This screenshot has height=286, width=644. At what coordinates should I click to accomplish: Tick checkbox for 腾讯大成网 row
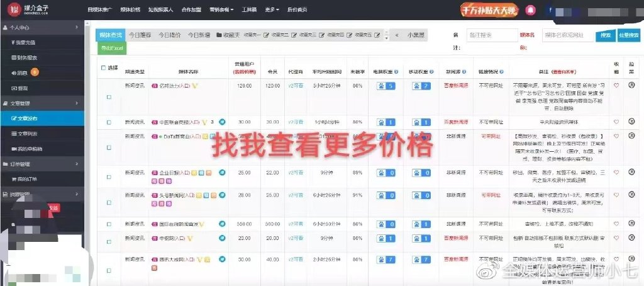pos(109,270)
